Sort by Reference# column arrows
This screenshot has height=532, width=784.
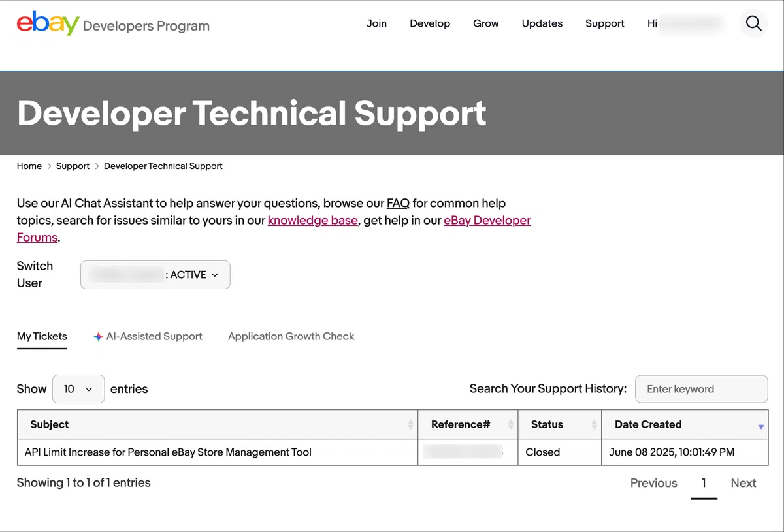510,424
